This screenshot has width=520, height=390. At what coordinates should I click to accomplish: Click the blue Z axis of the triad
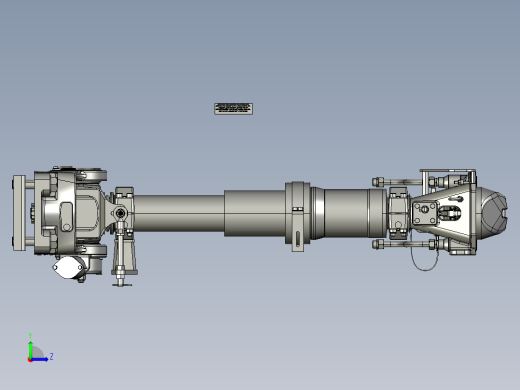coord(39,359)
